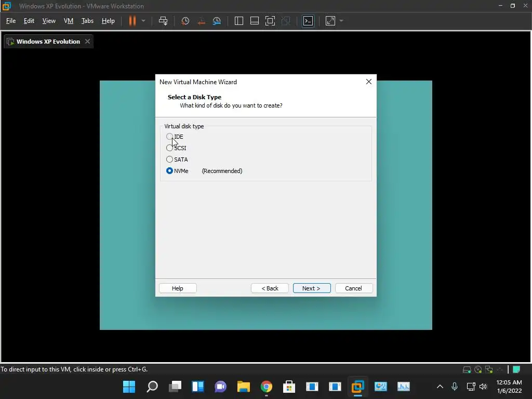Click the wizard Help button
The width and height of the screenshot is (532, 399).
tap(178, 288)
